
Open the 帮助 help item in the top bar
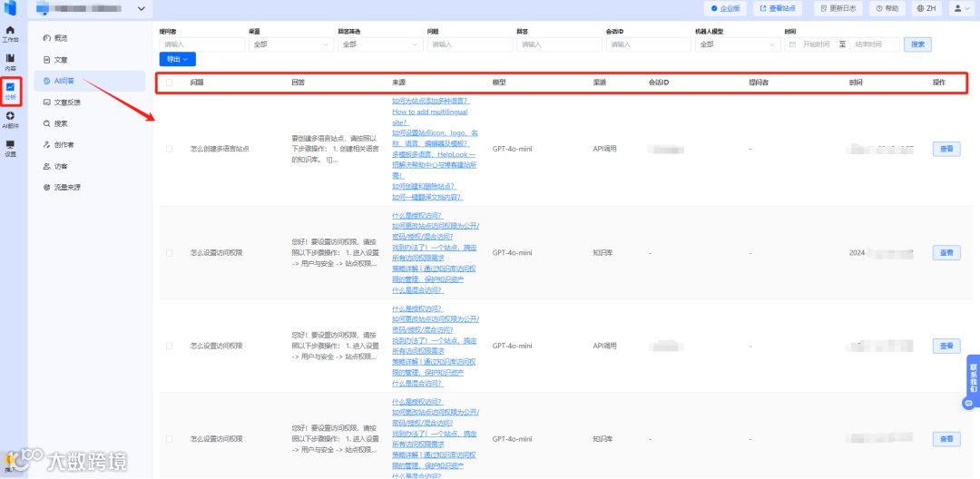coord(887,8)
